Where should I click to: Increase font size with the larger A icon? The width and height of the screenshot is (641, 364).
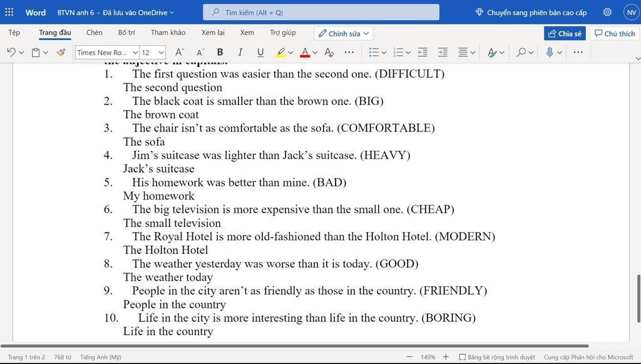[x=180, y=53]
